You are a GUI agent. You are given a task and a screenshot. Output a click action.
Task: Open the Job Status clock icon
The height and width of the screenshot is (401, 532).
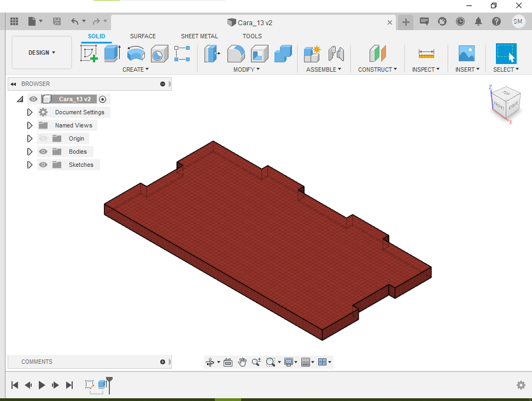pyautogui.click(x=460, y=21)
